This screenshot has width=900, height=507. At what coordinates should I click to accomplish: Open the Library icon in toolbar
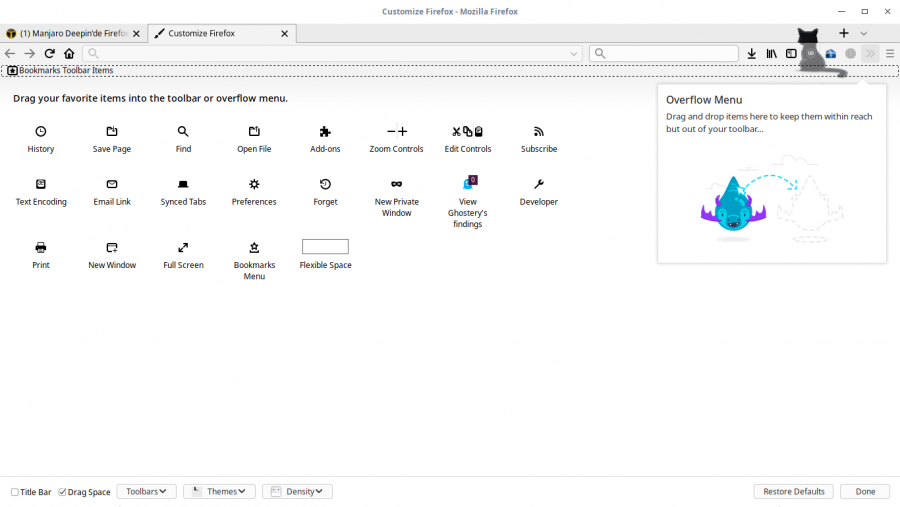pos(771,53)
